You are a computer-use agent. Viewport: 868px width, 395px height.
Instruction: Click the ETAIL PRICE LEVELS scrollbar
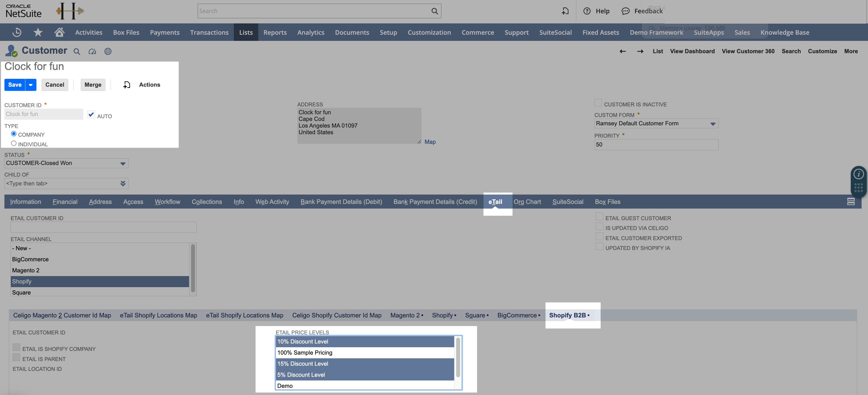pos(458,357)
